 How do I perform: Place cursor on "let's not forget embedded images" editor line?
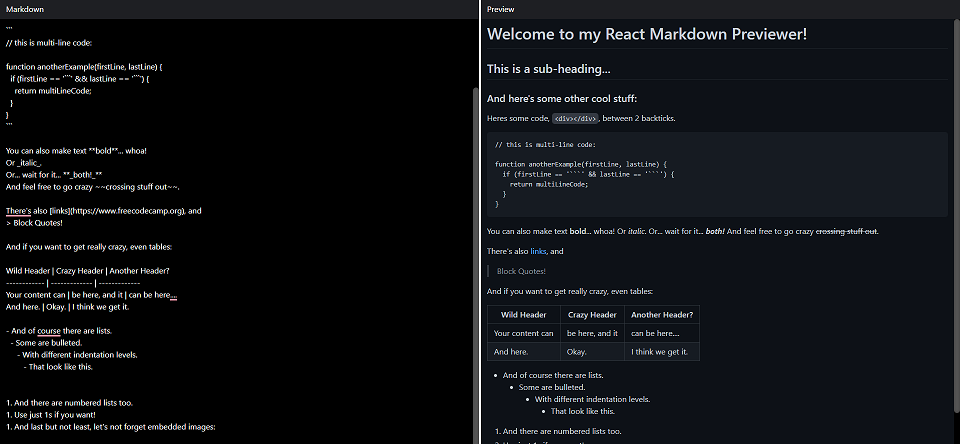click(x=111, y=427)
